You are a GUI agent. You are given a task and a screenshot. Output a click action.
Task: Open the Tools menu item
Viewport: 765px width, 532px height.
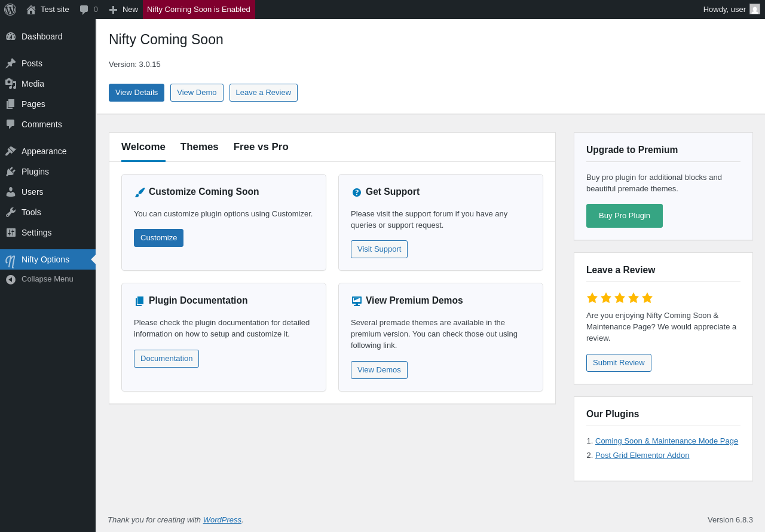pyautogui.click(x=48, y=212)
